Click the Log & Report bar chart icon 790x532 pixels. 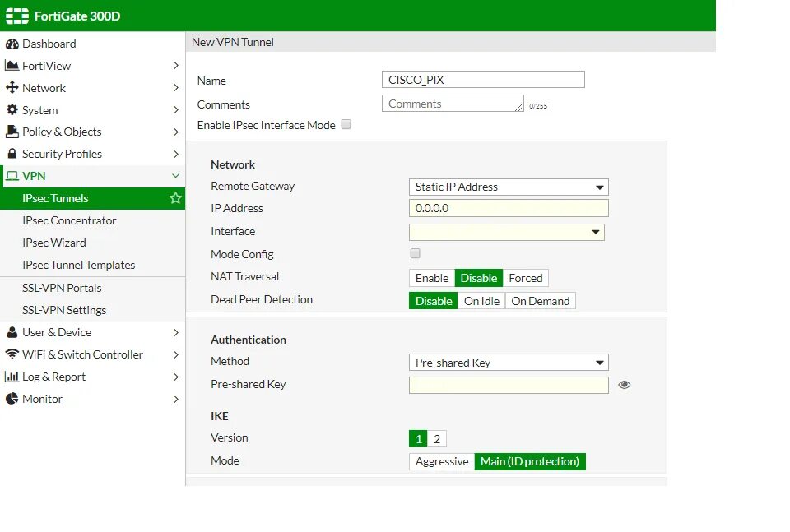click(x=12, y=377)
